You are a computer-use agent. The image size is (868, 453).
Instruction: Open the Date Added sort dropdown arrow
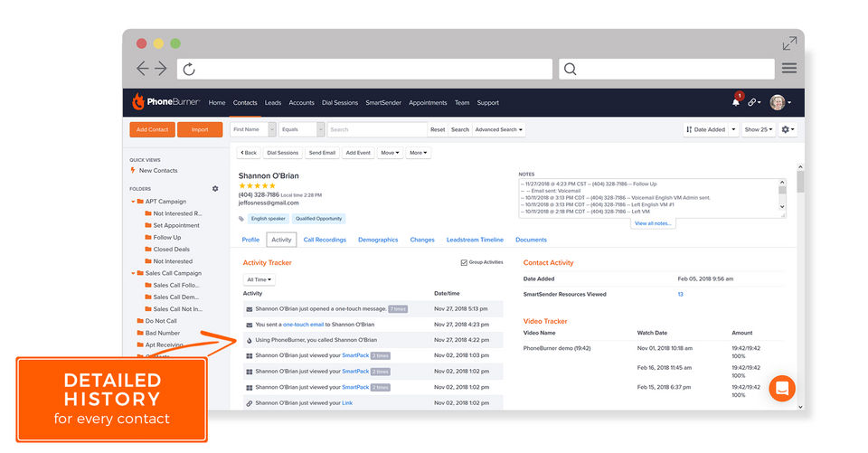[733, 129]
